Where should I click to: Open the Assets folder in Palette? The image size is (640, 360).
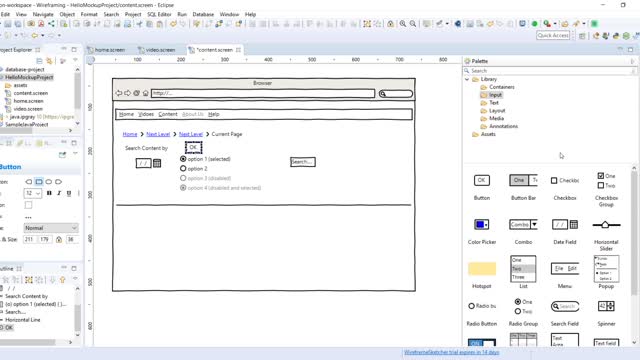[x=484, y=134]
